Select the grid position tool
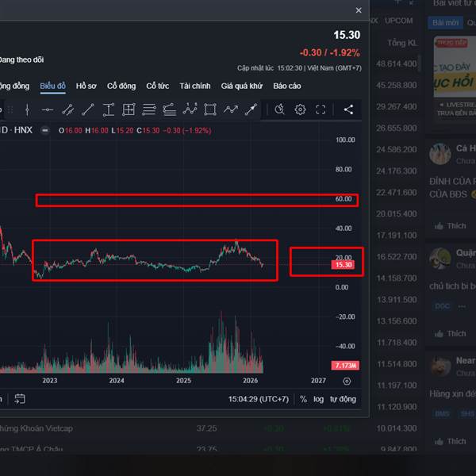This screenshot has height=476, width=476. [x=129, y=109]
